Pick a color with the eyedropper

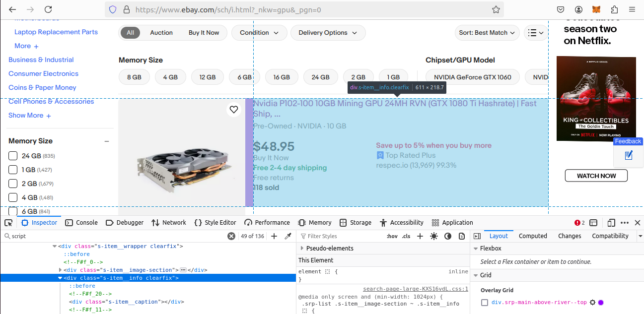[287, 236]
